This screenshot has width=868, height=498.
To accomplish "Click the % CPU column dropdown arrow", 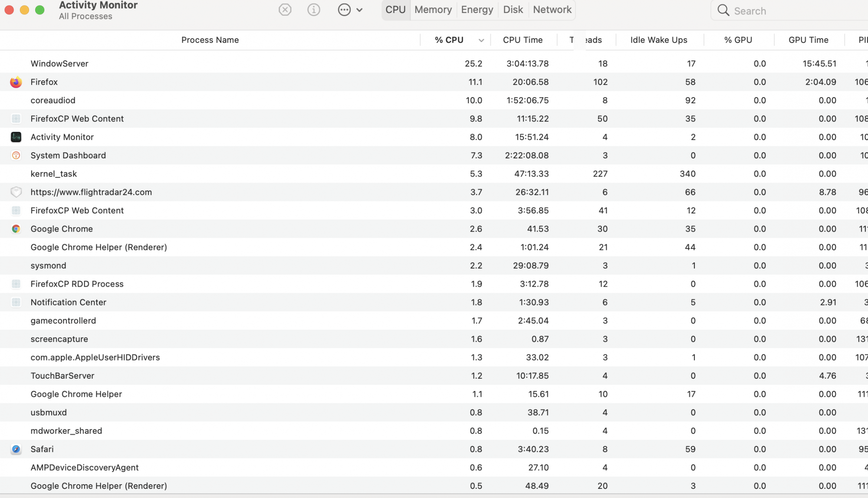I will [481, 40].
